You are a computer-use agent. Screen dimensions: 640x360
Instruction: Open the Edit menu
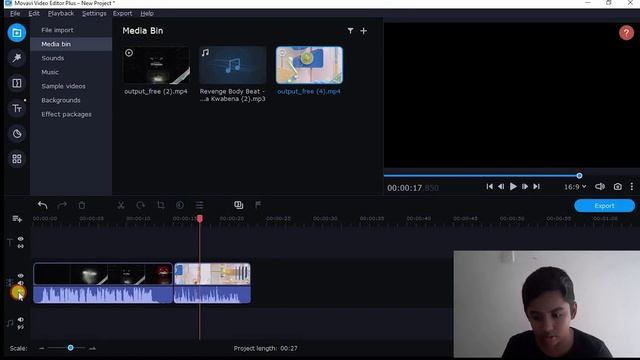pos(34,13)
